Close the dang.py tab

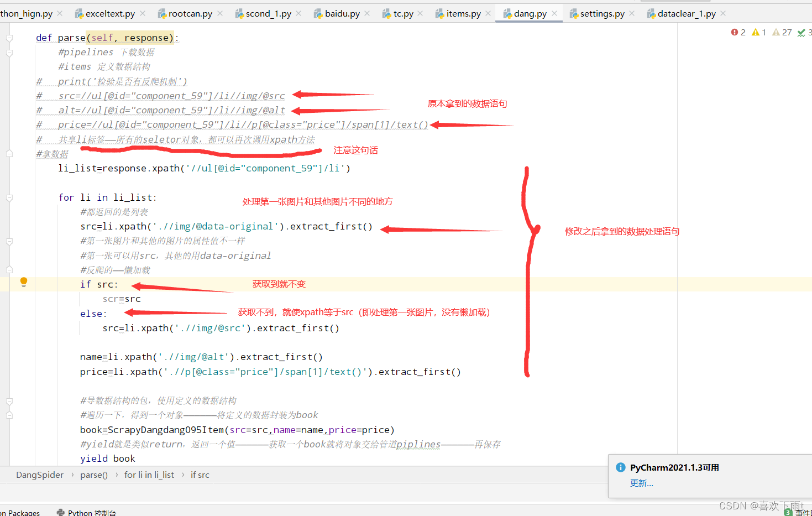pyautogui.click(x=554, y=13)
